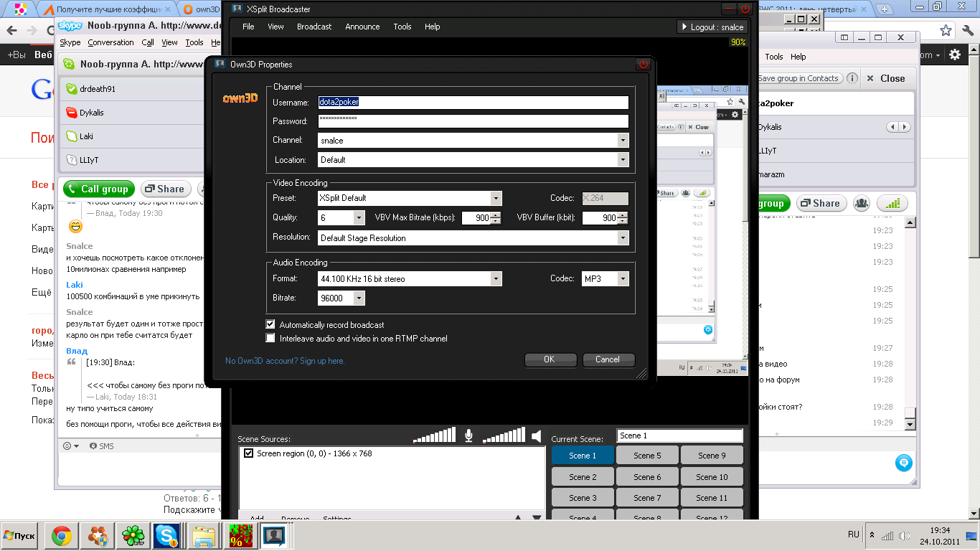The height and width of the screenshot is (551, 980).
Task: Click the own3D logo in Properties dialog
Action: [240, 98]
